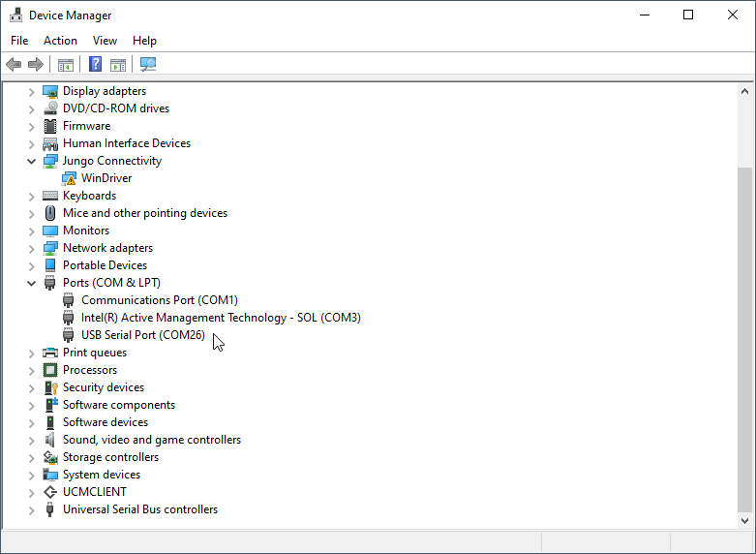756x554 pixels.
Task: Click Scan for hardware changes monitor icon
Action: point(148,64)
